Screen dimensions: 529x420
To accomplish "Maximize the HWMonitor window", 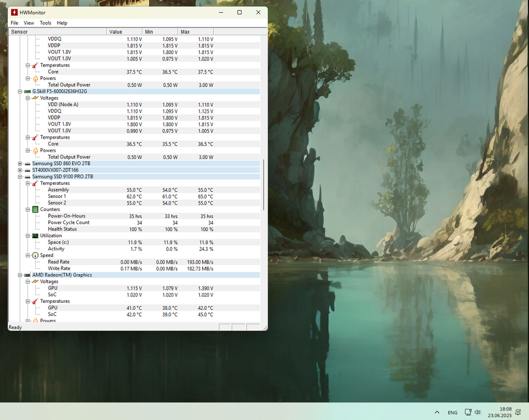I will click(240, 13).
